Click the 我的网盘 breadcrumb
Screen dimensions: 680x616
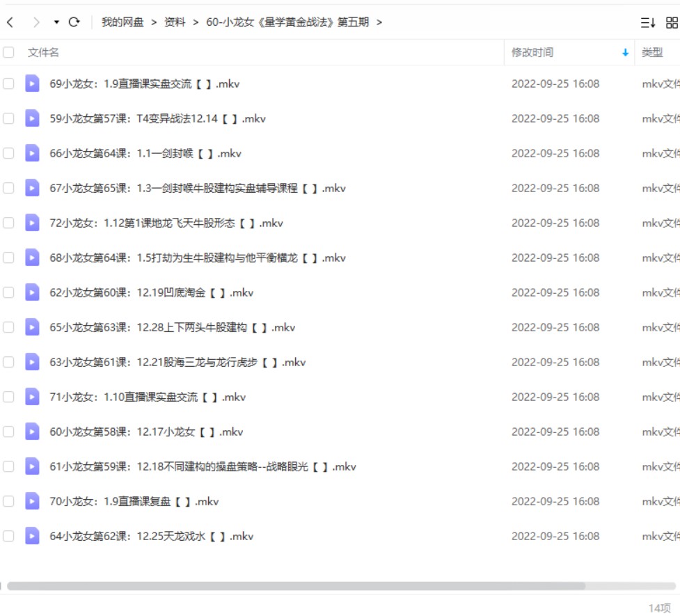pos(122,22)
